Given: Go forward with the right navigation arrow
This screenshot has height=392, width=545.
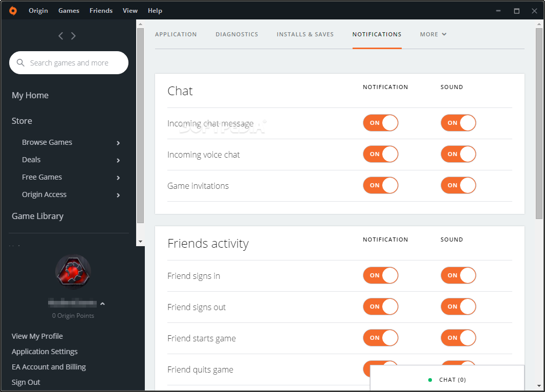Looking at the screenshot, I should tap(73, 36).
